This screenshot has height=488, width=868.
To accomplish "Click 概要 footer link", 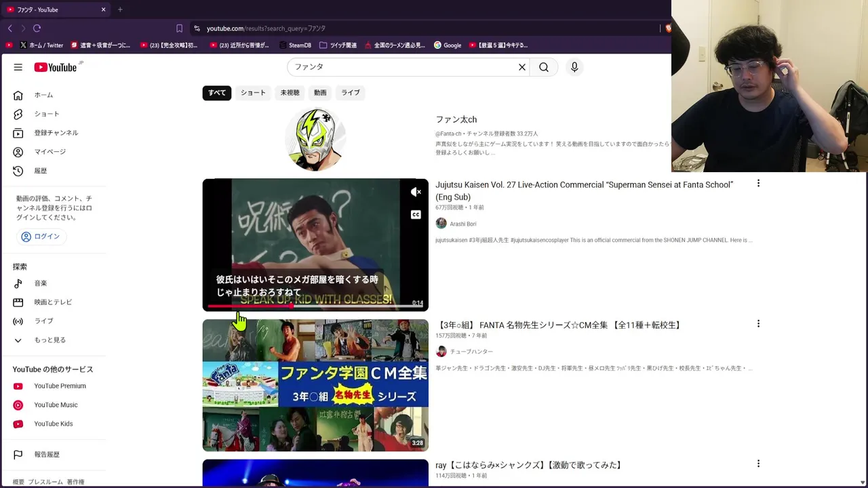I will click(18, 482).
